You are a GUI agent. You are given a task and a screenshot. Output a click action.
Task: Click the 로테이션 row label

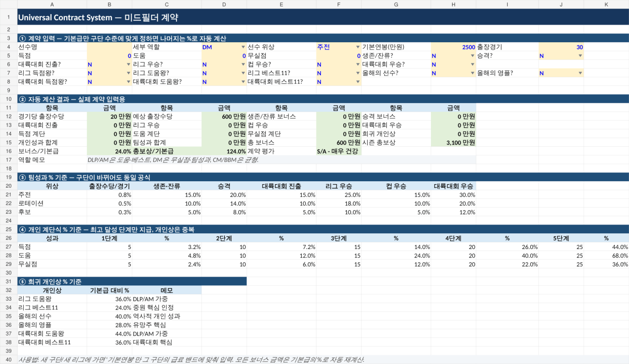[x=52, y=203]
